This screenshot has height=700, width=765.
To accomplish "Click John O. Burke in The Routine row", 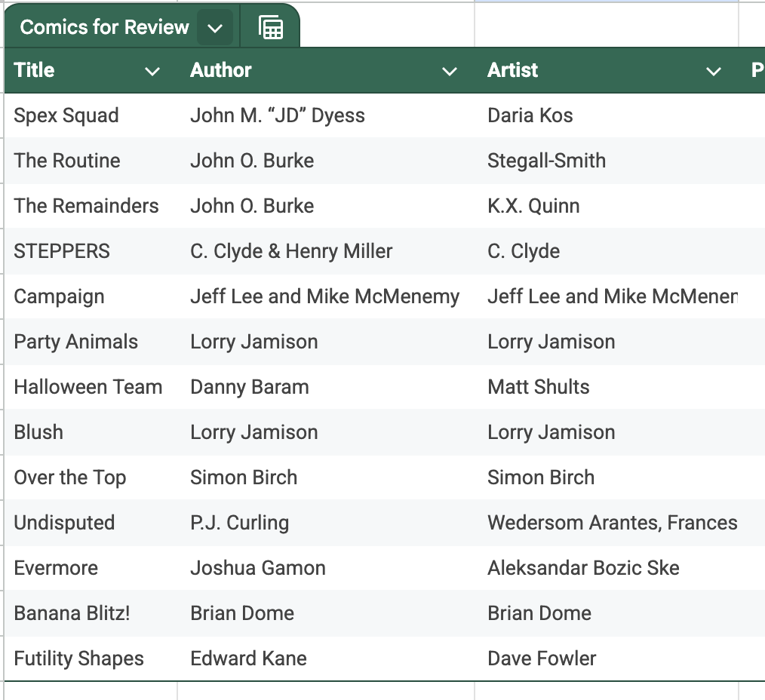I will pyautogui.click(x=326, y=161).
